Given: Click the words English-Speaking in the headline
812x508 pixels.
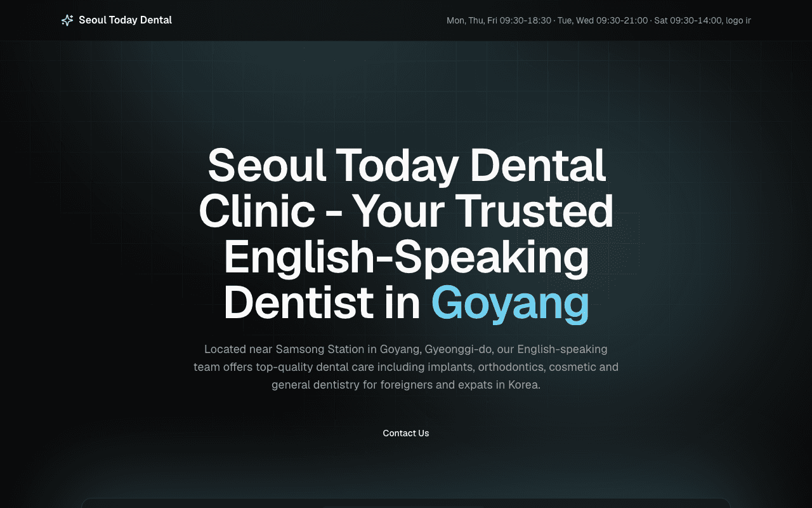Looking at the screenshot, I should (x=407, y=257).
